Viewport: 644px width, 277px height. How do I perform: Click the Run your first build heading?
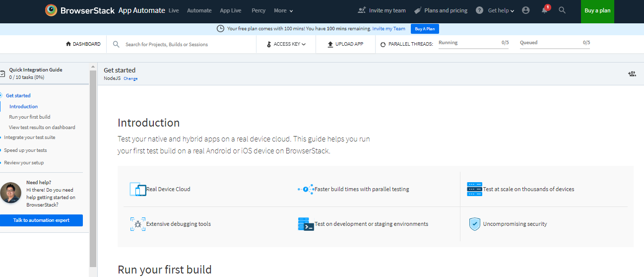coord(165,270)
